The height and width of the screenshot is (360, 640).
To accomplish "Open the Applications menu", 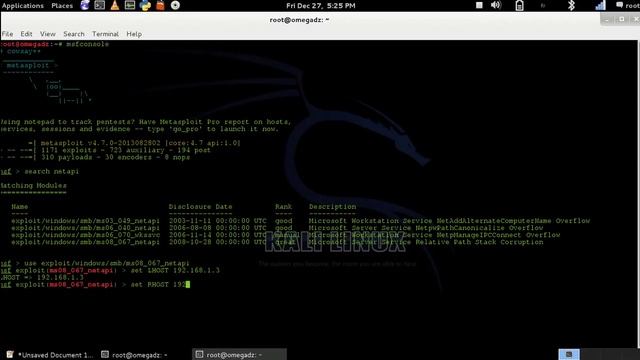I will (x=23, y=6).
